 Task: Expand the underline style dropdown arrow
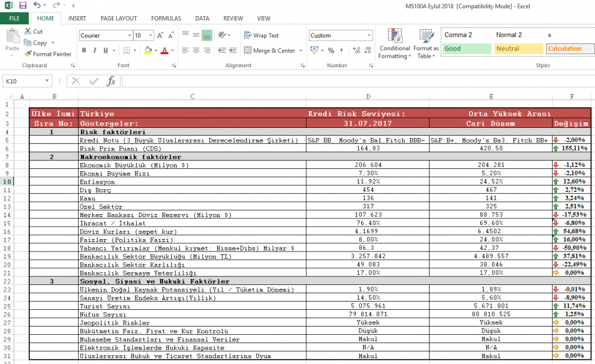click(x=114, y=51)
